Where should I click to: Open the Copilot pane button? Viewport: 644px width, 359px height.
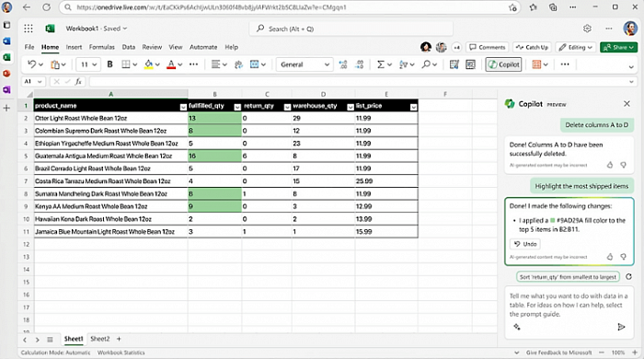tap(503, 64)
